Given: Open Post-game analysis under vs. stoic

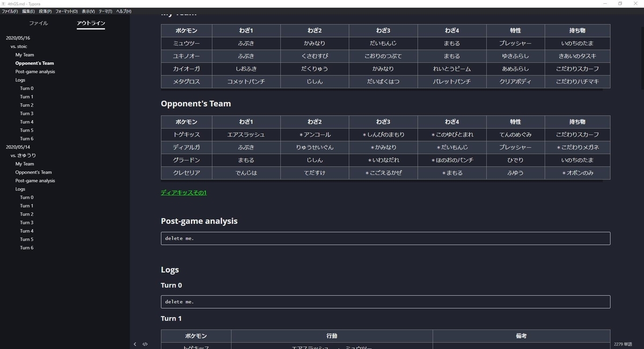Looking at the screenshot, I should tap(35, 71).
